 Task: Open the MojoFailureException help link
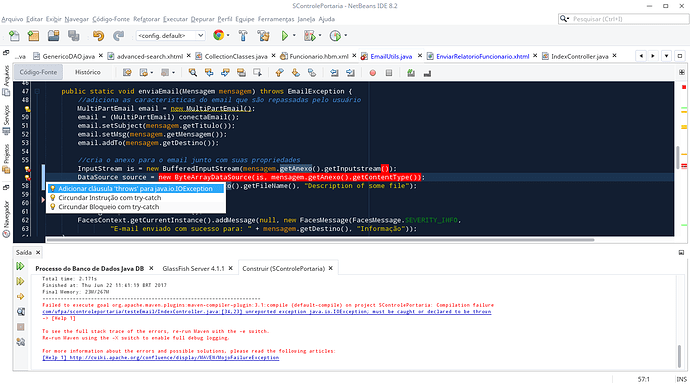[x=161, y=358]
